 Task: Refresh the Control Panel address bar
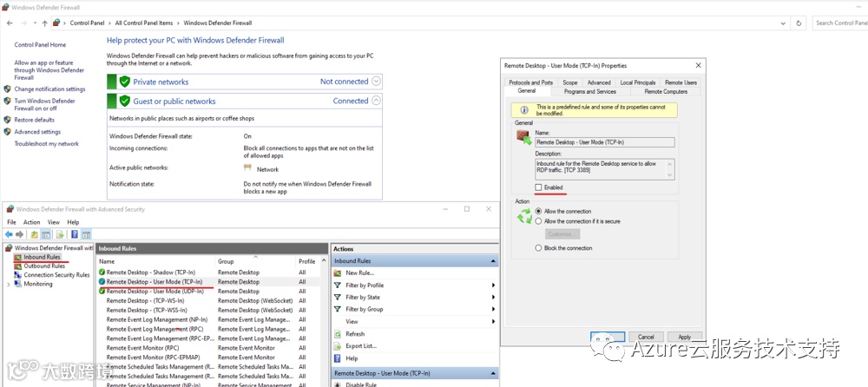pyautogui.click(x=799, y=23)
